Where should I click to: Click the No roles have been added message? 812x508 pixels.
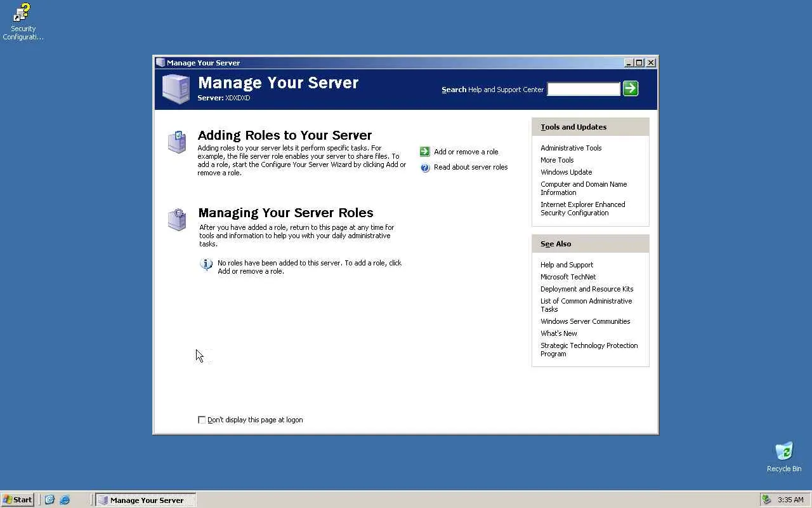(310, 267)
